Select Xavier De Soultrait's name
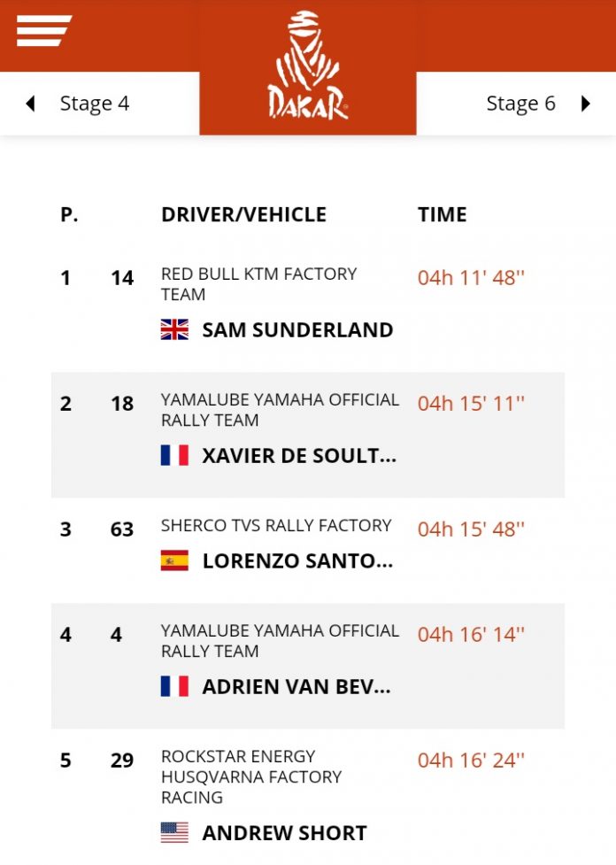 299,456
